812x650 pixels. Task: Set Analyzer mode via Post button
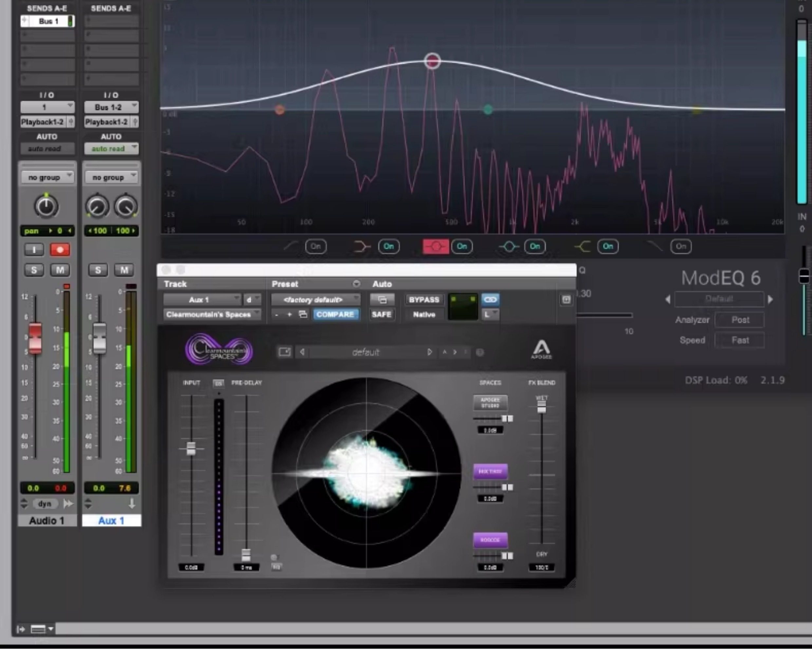click(x=740, y=319)
